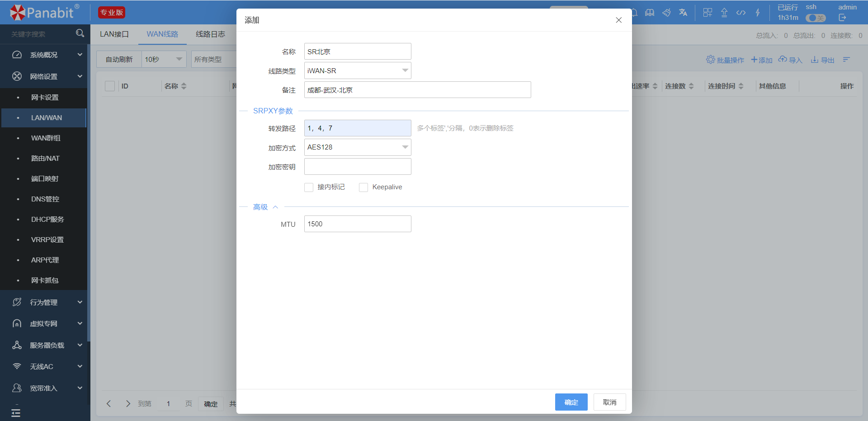Cancel the dialog with 取消 button

pos(609,402)
